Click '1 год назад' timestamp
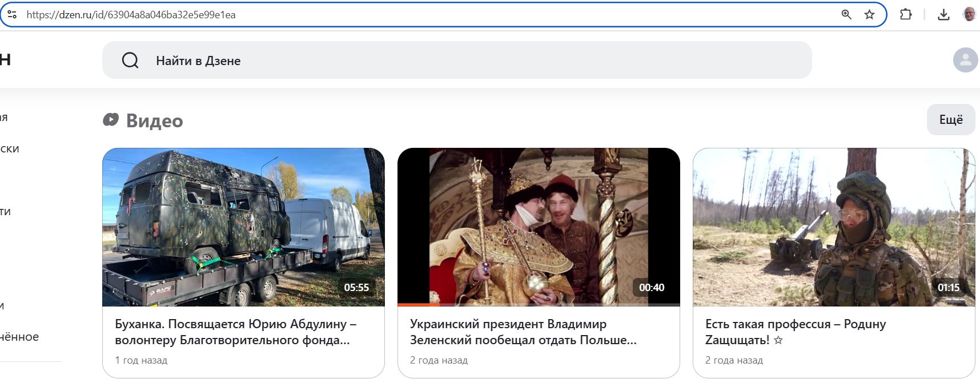Image resolution: width=980 pixels, height=379 pixels. (x=141, y=360)
